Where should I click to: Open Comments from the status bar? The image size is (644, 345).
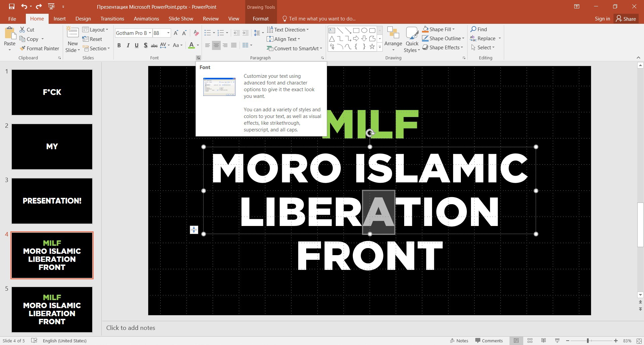[489, 341]
